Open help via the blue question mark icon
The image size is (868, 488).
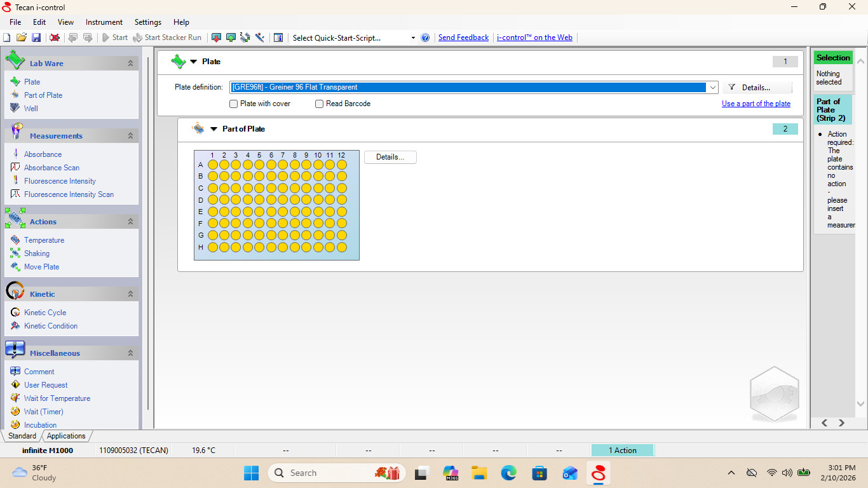(425, 37)
